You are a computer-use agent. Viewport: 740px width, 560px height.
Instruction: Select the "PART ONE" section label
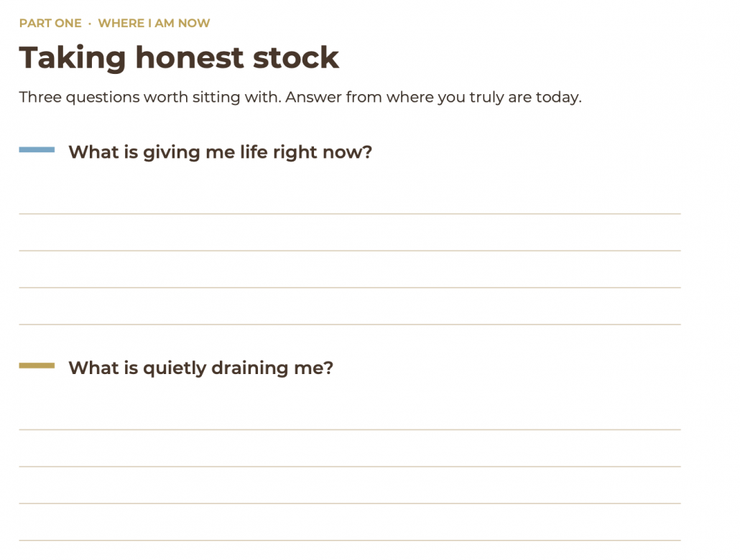click(50, 23)
